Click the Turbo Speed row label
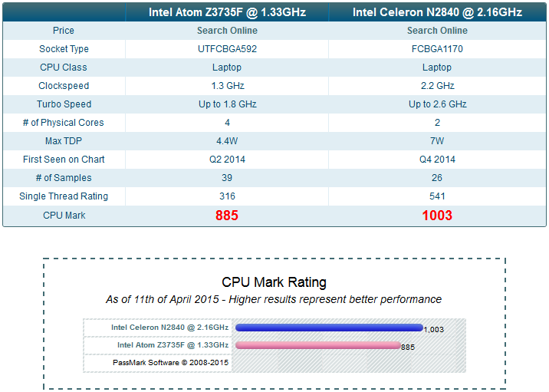 point(64,104)
